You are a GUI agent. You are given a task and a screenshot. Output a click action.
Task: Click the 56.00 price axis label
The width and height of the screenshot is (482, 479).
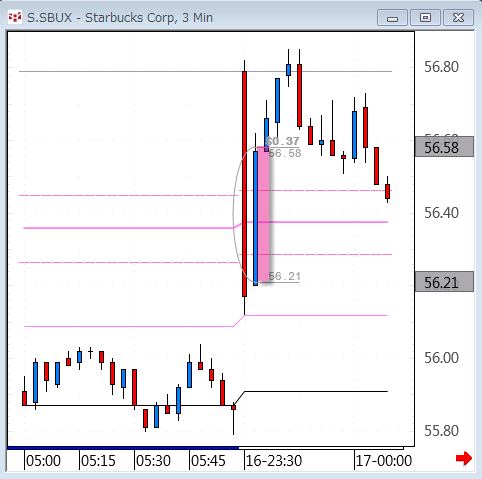point(441,358)
